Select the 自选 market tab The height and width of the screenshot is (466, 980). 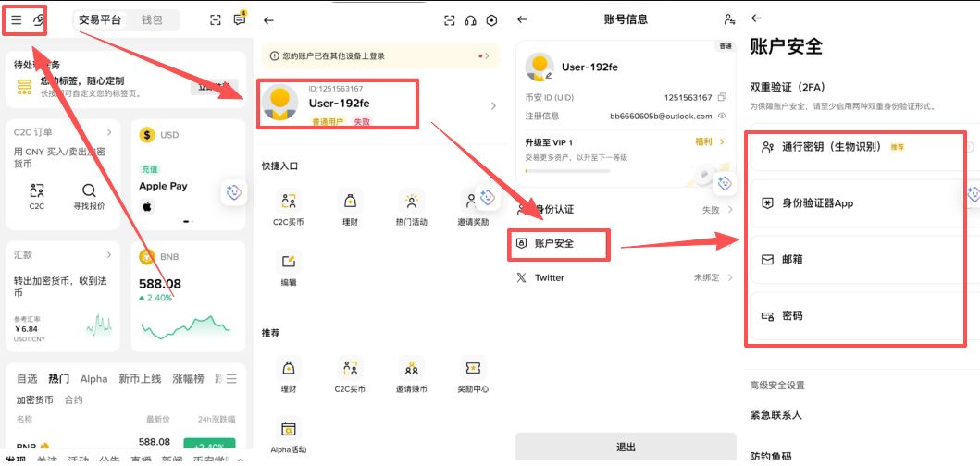[x=27, y=378]
